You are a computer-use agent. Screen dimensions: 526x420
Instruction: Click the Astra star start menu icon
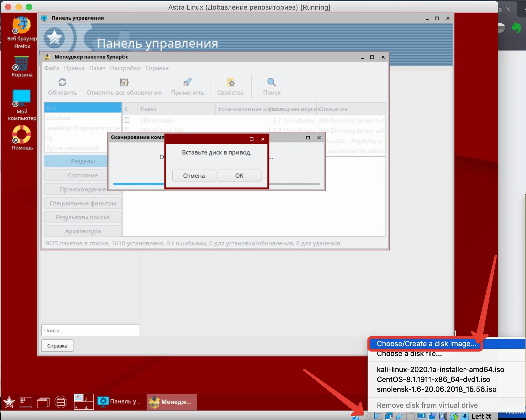(9, 402)
